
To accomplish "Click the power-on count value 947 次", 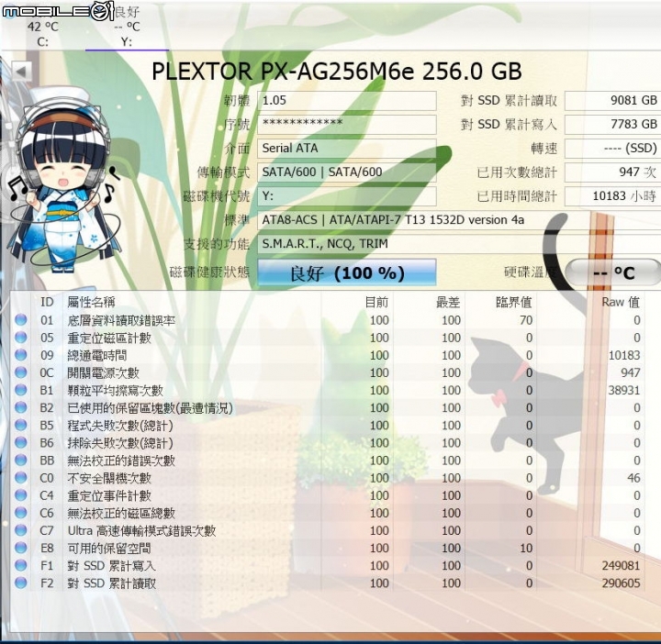I will coord(612,172).
